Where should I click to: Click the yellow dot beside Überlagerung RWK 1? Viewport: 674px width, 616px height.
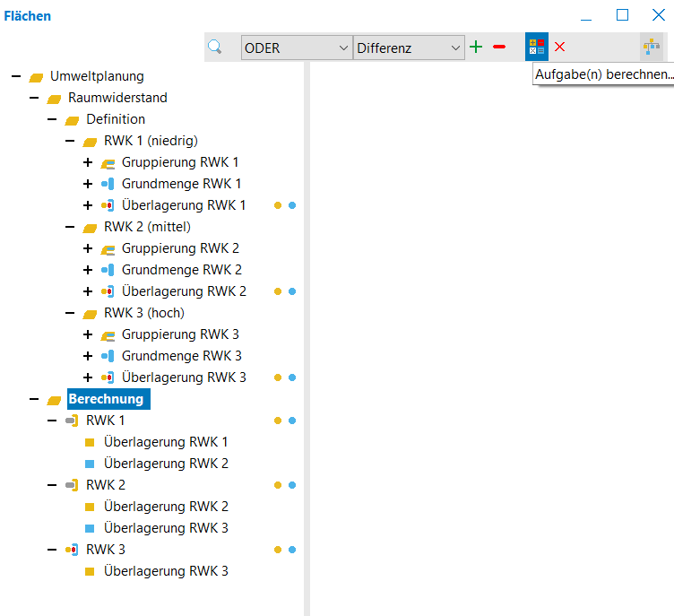pyautogui.click(x=278, y=205)
